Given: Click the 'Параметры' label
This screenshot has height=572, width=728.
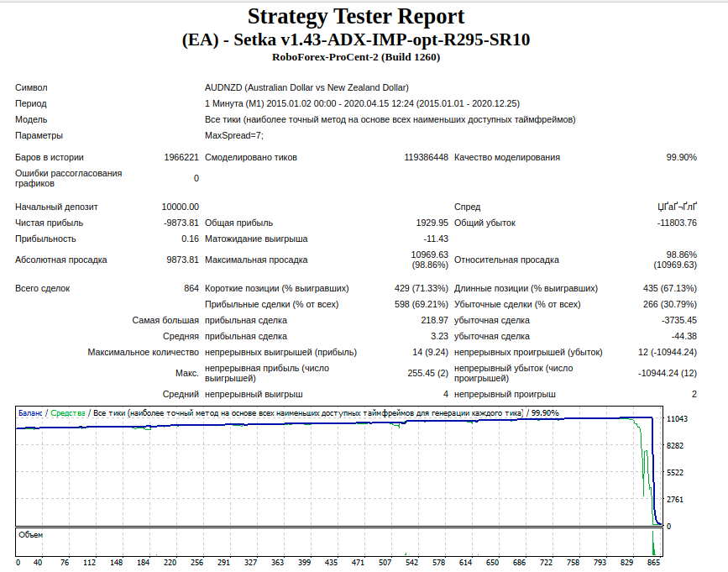Looking at the screenshot, I should point(39,135).
